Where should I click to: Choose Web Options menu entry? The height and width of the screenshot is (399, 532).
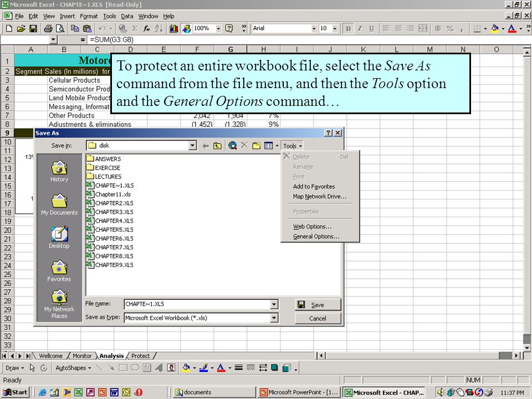[312, 227]
